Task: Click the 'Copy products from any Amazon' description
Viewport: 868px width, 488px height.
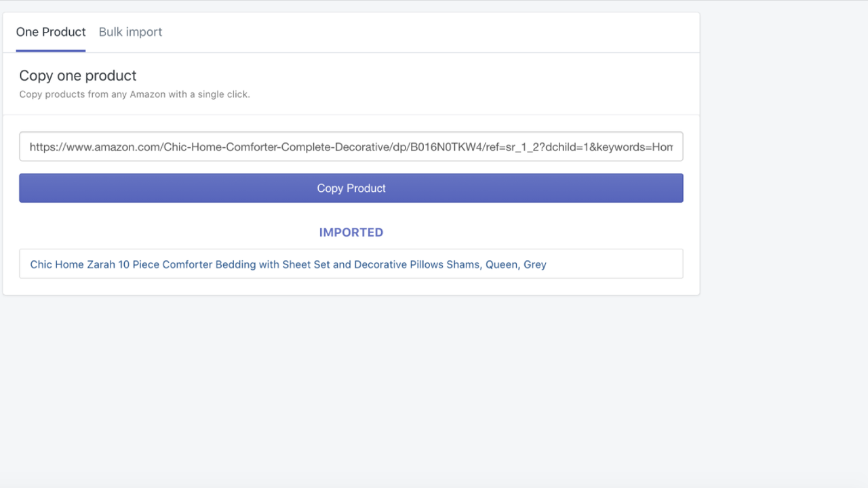Action: pyautogui.click(x=134, y=94)
